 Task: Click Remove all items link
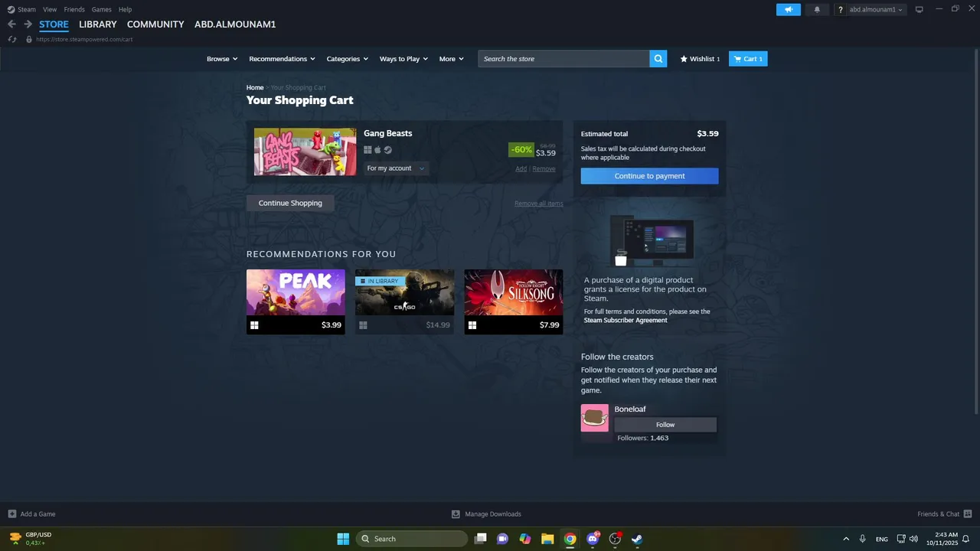pos(539,204)
